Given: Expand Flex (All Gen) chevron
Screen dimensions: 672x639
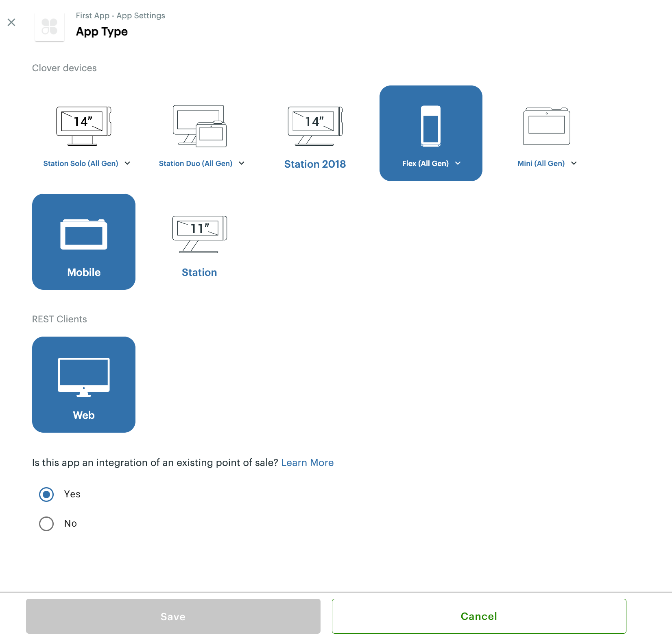Looking at the screenshot, I should click(x=458, y=163).
